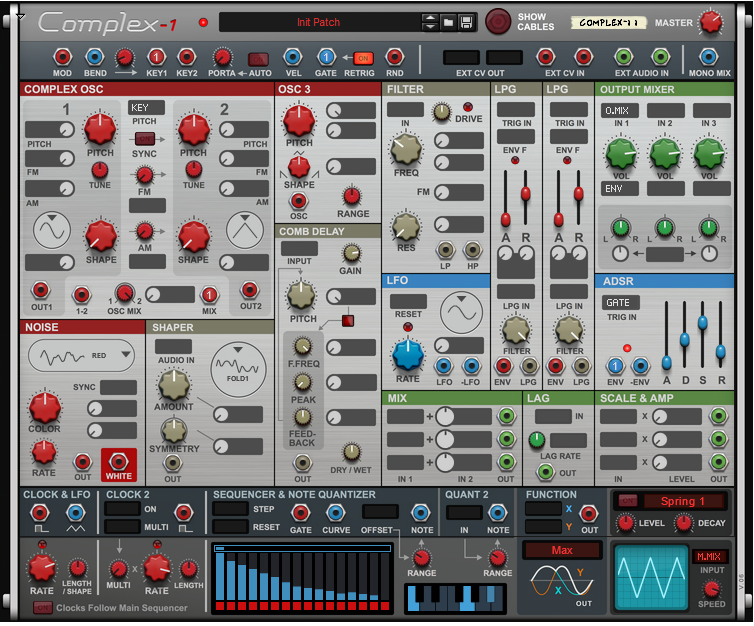Click the OUT1 jack in Complex Osc
The width and height of the screenshot is (754, 626).
(x=41, y=290)
